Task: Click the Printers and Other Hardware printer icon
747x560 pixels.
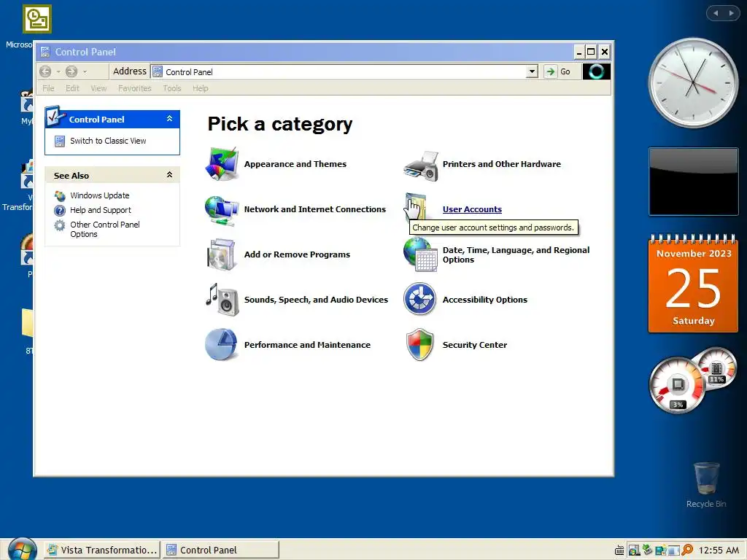Action: tap(421, 166)
